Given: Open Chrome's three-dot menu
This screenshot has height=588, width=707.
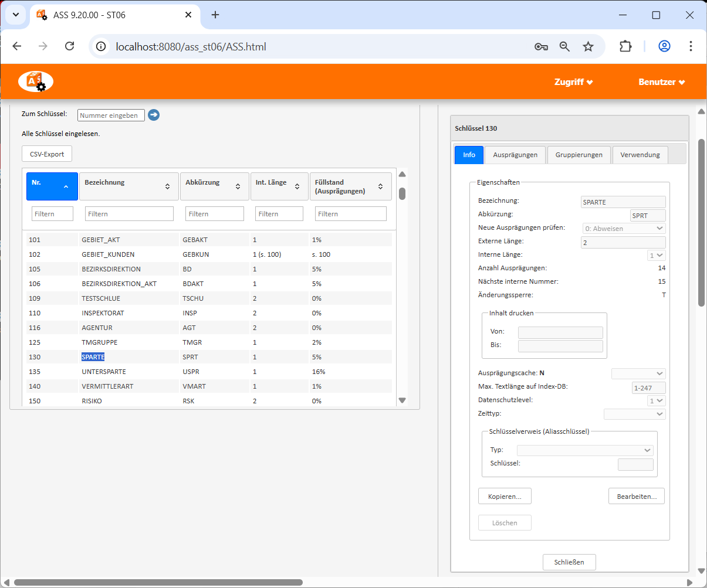Looking at the screenshot, I should [x=691, y=46].
